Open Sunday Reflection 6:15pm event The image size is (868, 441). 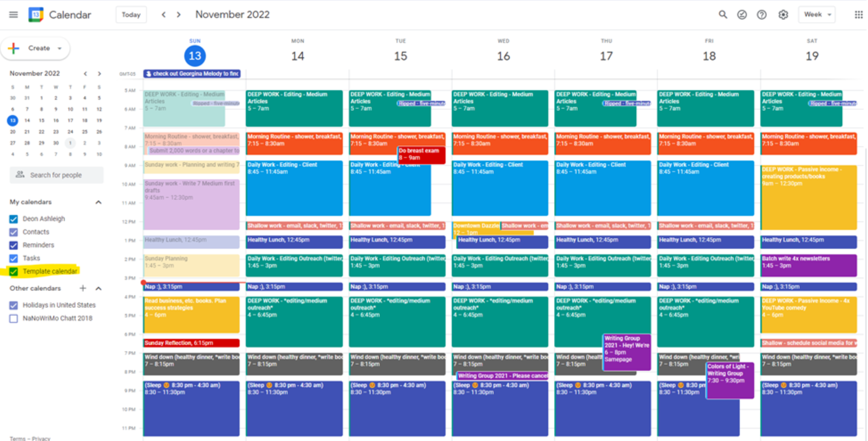click(x=191, y=343)
